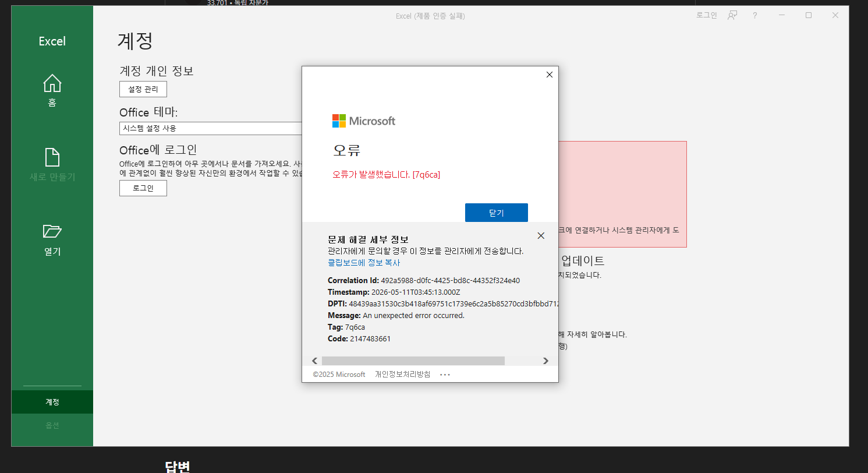Screen dimensions: 868x473
Task: Click the 클립보드에 정보 복사 link
Action: [x=364, y=263]
